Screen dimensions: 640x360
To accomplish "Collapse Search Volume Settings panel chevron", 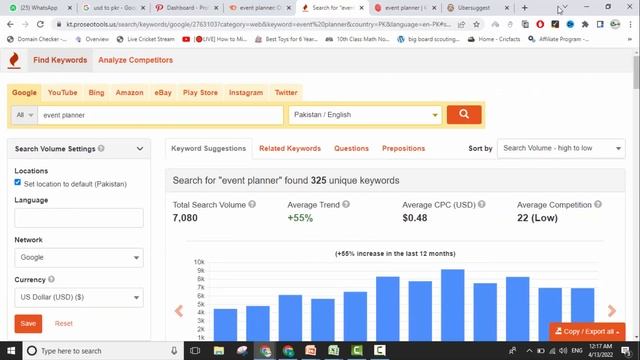I will (x=140, y=149).
